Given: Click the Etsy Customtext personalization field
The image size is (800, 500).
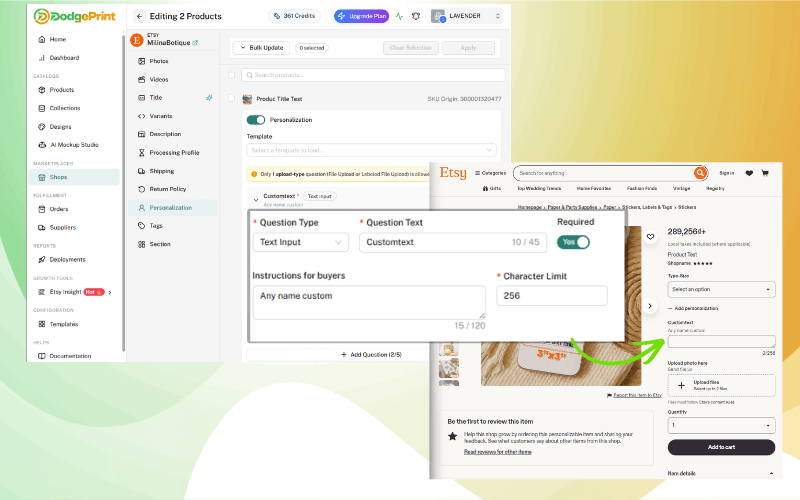Looking at the screenshot, I should pyautogui.click(x=721, y=341).
